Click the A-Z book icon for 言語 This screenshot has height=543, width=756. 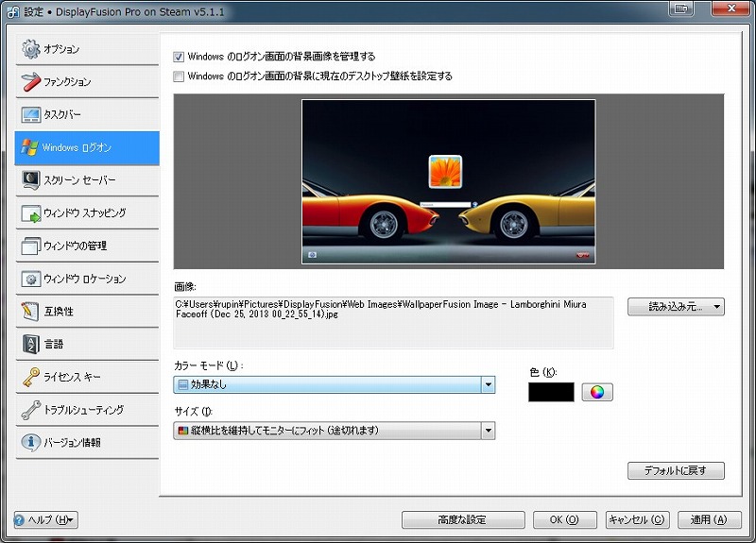pyautogui.click(x=31, y=344)
